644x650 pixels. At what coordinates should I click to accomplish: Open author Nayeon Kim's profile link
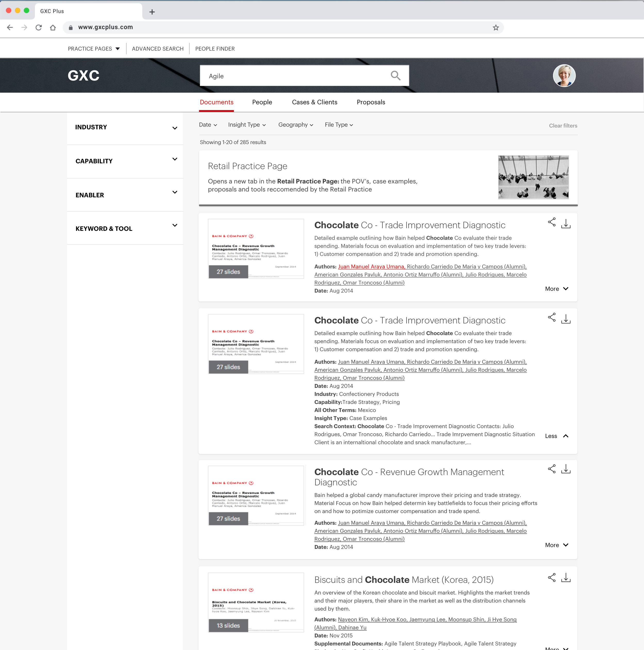pyautogui.click(x=354, y=619)
